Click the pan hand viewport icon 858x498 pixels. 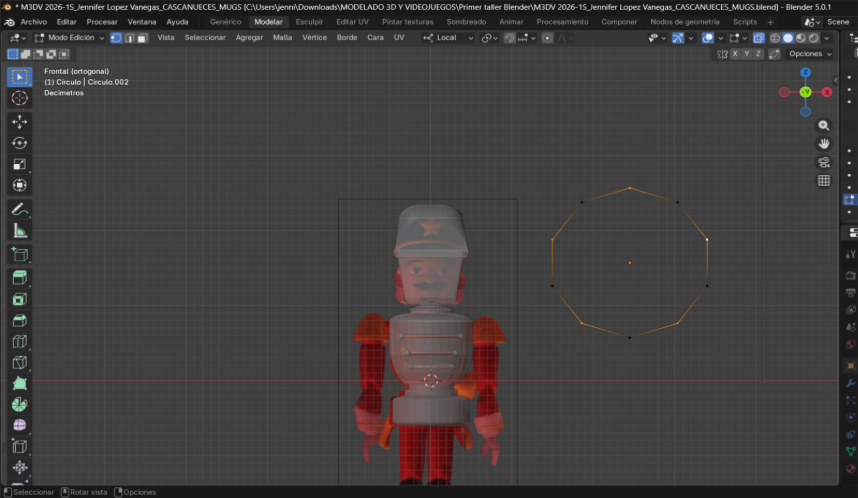pyautogui.click(x=824, y=144)
